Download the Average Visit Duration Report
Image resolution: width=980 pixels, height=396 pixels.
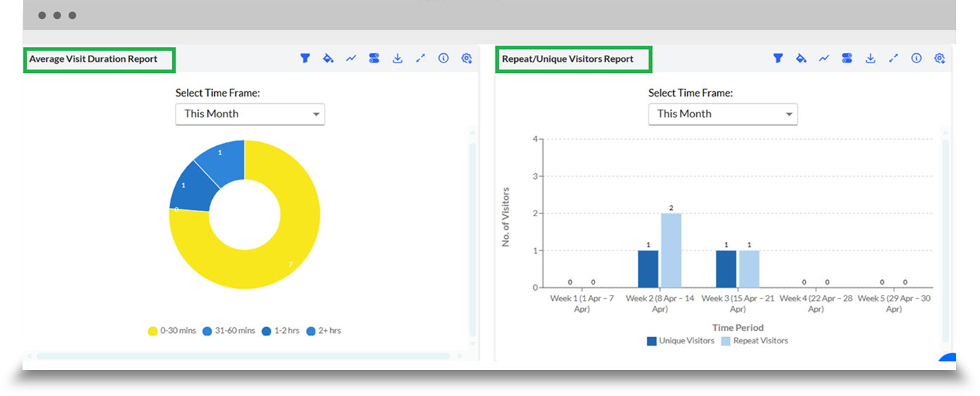point(397,59)
